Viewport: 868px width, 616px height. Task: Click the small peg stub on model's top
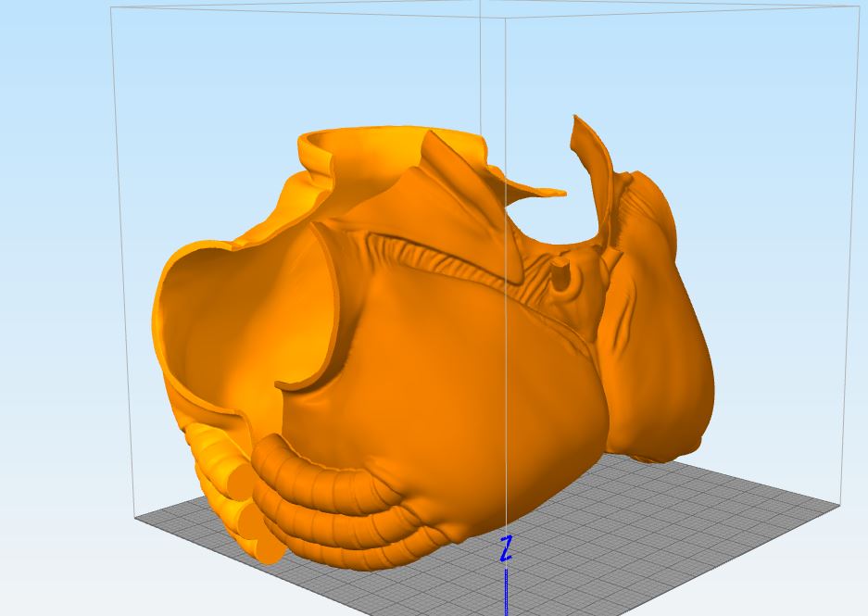pyautogui.click(x=560, y=274)
